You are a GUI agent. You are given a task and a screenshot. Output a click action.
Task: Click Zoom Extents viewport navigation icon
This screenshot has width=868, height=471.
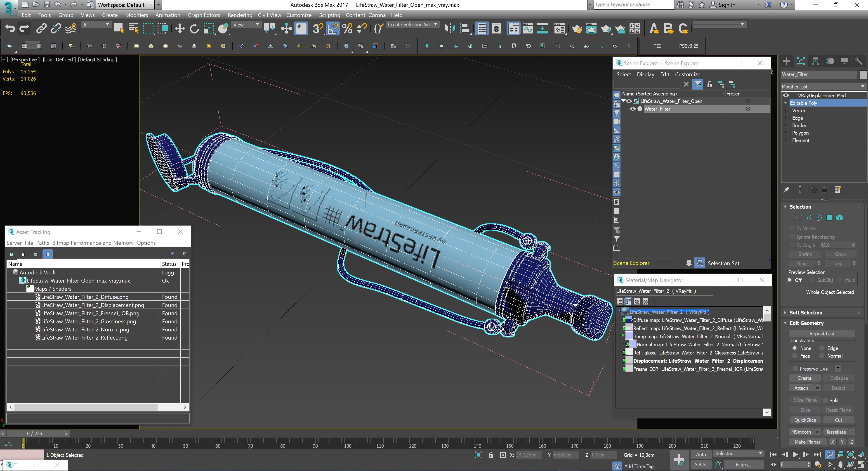[850, 454]
